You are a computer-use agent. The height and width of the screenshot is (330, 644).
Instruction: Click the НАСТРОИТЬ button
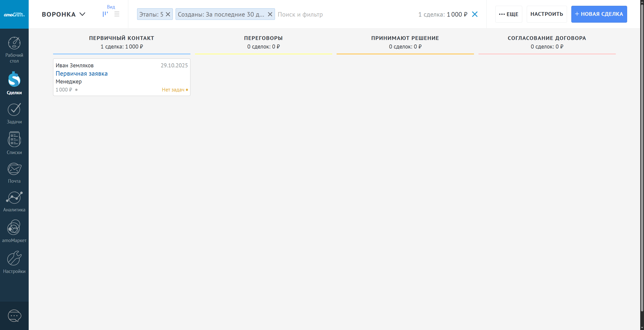[547, 14]
